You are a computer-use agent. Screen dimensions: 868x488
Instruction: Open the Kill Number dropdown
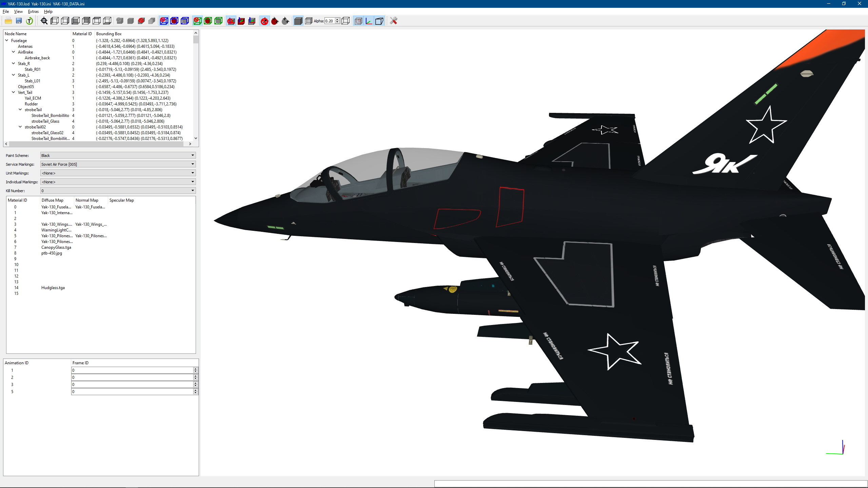point(118,190)
